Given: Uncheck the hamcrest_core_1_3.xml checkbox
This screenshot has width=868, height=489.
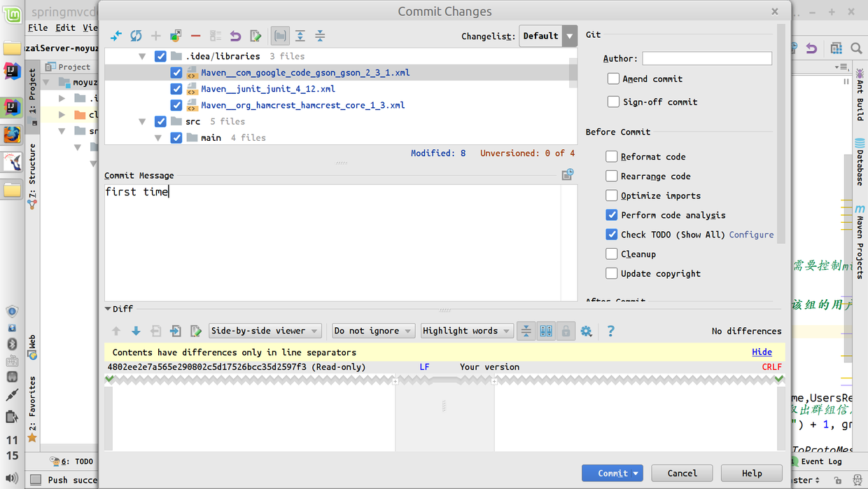Looking at the screenshot, I should [x=176, y=105].
